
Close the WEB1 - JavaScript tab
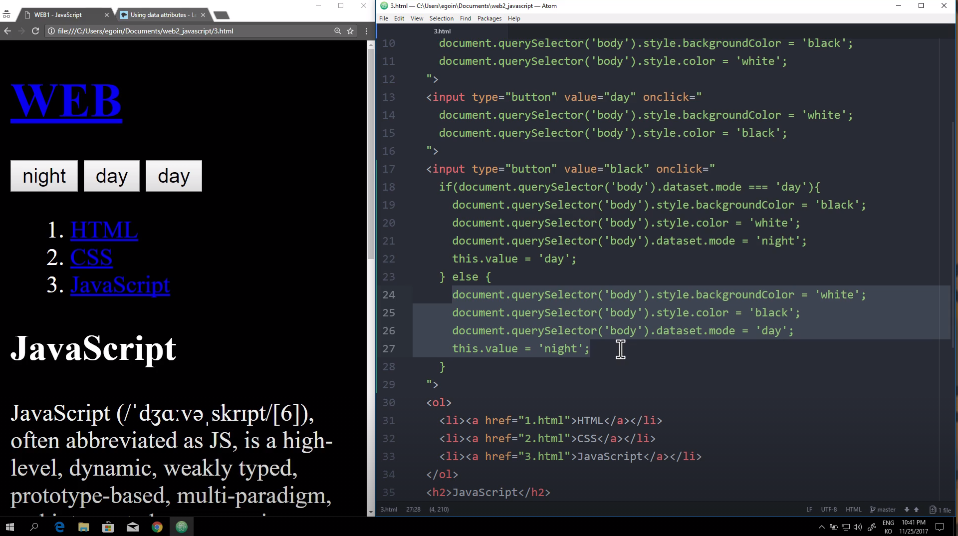[x=107, y=15]
